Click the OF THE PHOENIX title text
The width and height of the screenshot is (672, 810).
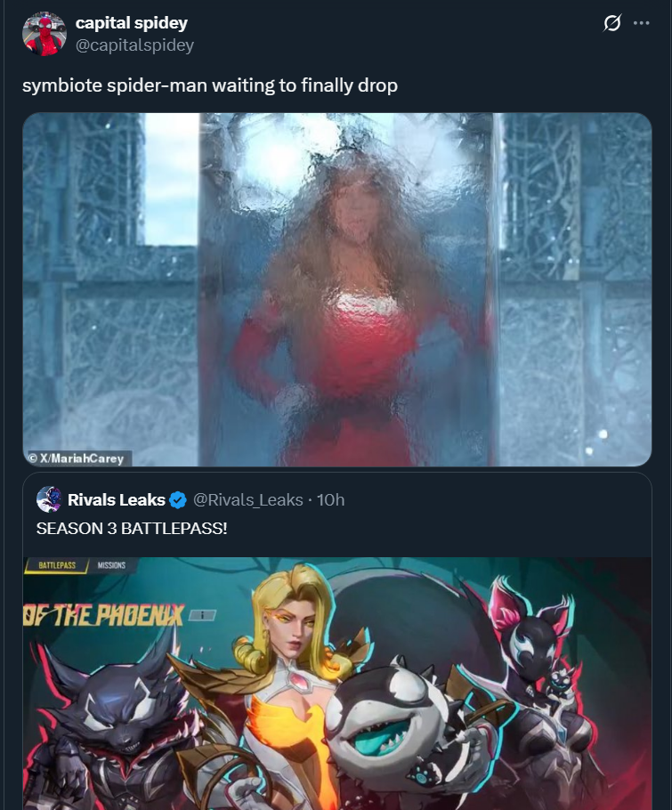point(103,615)
